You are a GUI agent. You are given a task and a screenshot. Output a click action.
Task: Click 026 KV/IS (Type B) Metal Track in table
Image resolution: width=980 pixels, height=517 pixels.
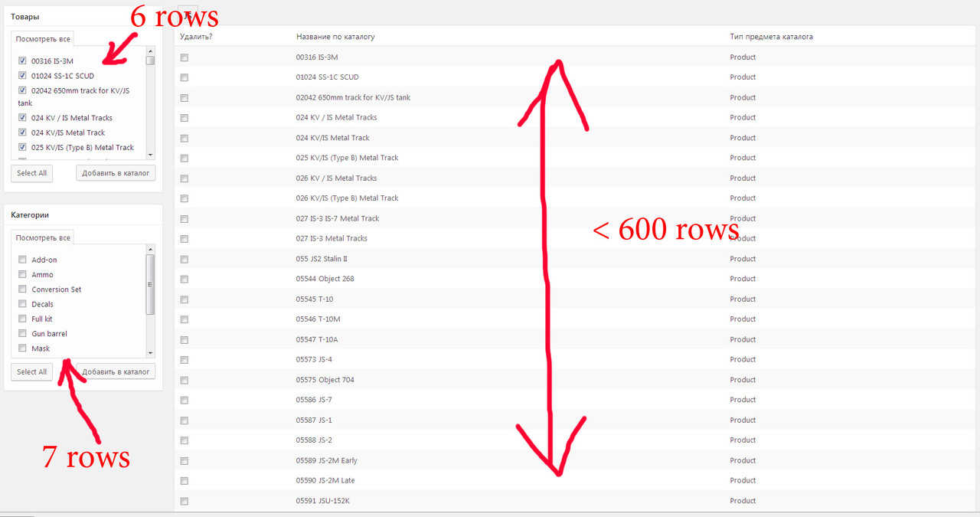347,198
